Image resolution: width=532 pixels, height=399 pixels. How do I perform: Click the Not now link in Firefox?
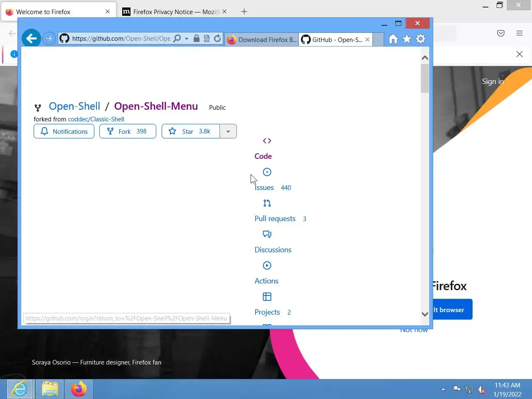pyautogui.click(x=414, y=330)
